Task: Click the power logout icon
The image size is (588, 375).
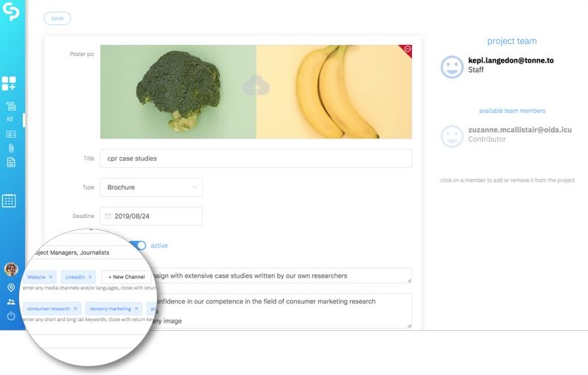Action: coord(11,316)
